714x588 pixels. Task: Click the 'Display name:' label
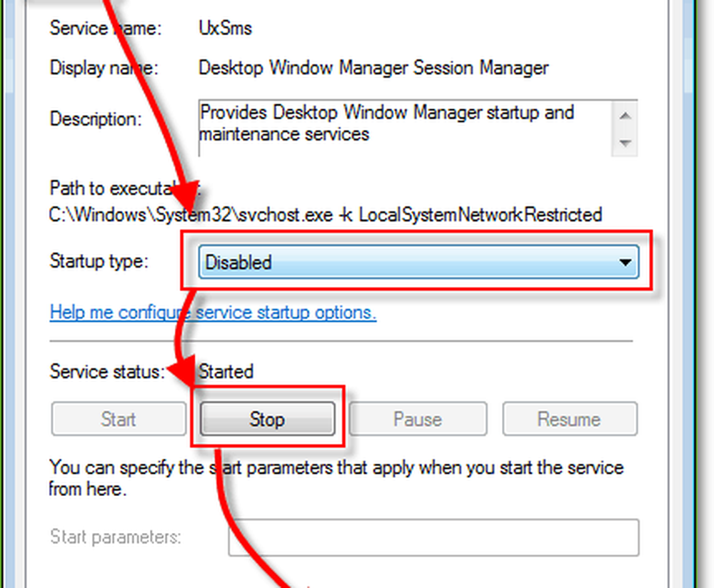pyautogui.click(x=104, y=69)
